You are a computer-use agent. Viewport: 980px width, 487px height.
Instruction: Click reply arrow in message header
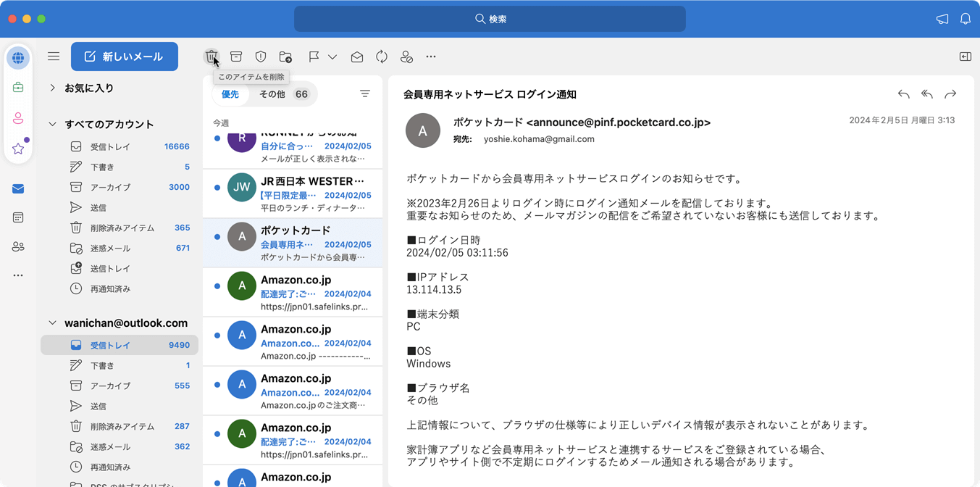(903, 94)
